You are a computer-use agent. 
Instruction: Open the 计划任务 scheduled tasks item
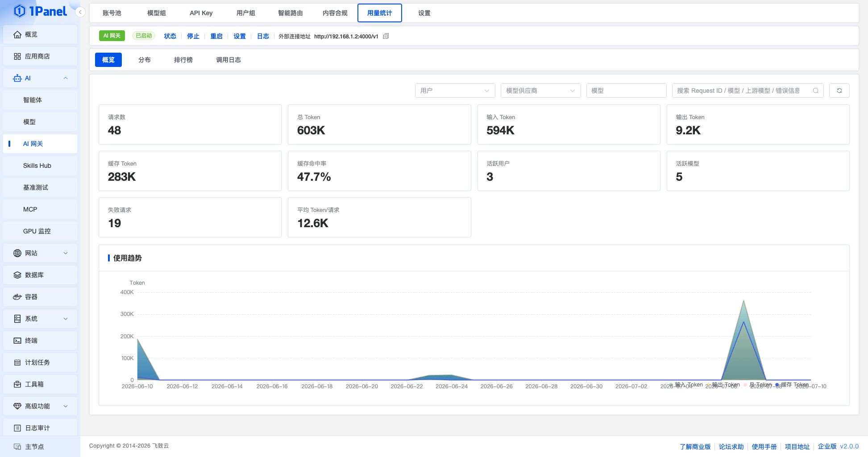[40, 362]
